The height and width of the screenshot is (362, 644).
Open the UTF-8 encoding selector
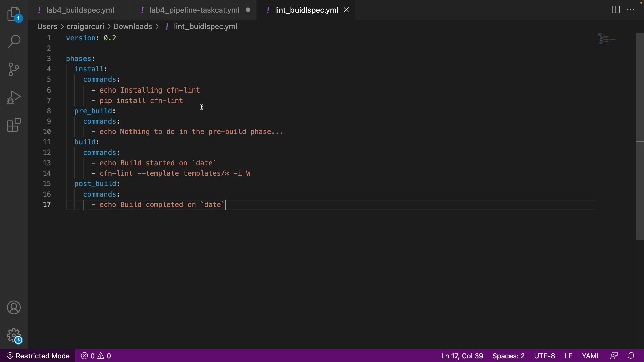pos(544,356)
